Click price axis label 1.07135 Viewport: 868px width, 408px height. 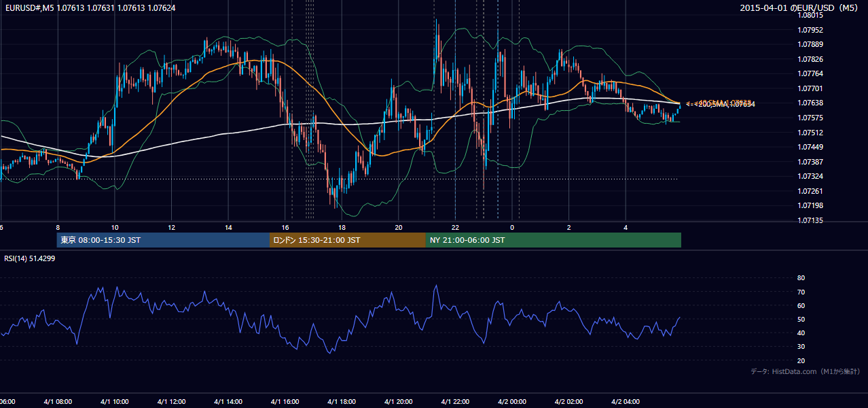coord(811,220)
